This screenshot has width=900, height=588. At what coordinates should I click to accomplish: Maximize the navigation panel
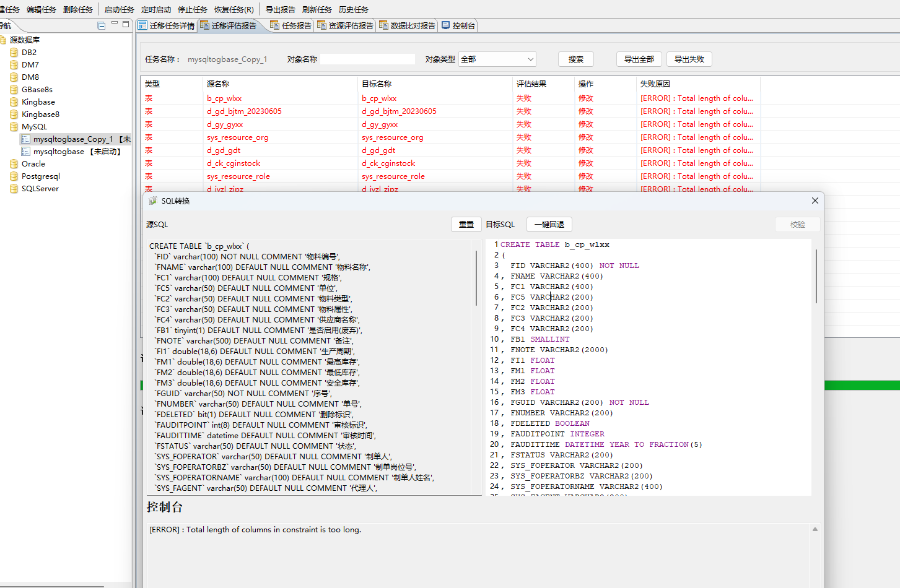click(x=126, y=24)
